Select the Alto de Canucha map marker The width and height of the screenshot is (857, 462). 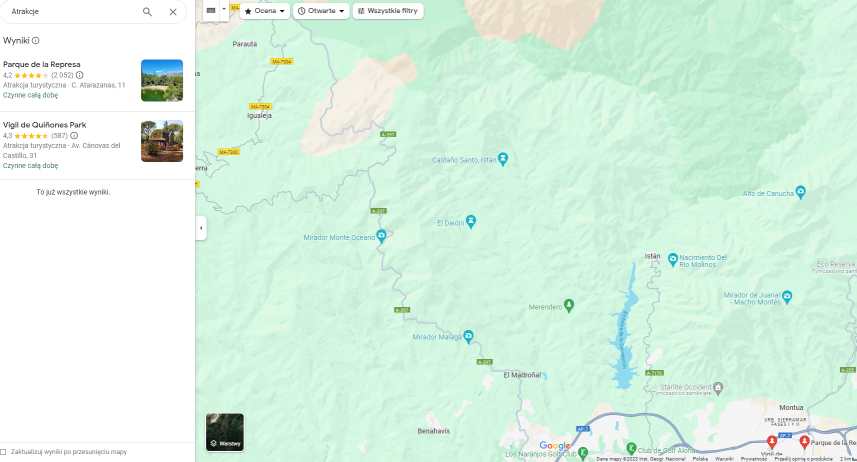pyautogui.click(x=801, y=192)
